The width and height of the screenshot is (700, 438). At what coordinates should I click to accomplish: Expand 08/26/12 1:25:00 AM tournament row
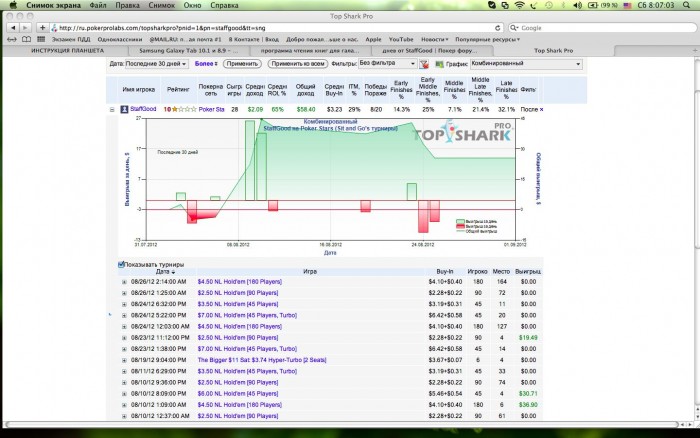(x=125, y=293)
